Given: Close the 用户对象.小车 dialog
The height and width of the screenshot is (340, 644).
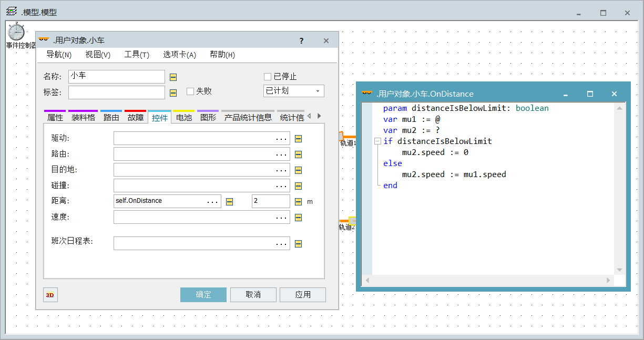Looking at the screenshot, I should [326, 41].
